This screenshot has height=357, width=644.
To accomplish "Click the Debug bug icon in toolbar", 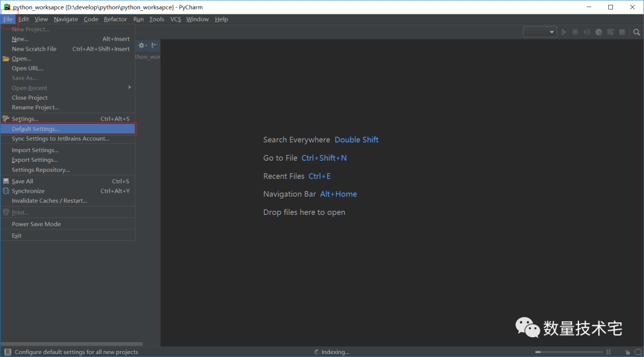I will 575,32.
